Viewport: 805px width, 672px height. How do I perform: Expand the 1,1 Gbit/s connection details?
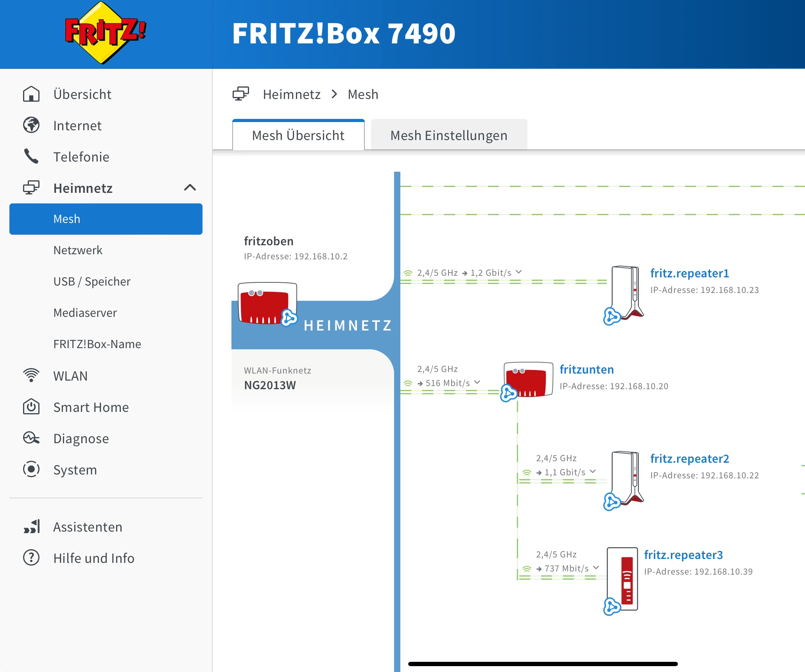click(593, 471)
